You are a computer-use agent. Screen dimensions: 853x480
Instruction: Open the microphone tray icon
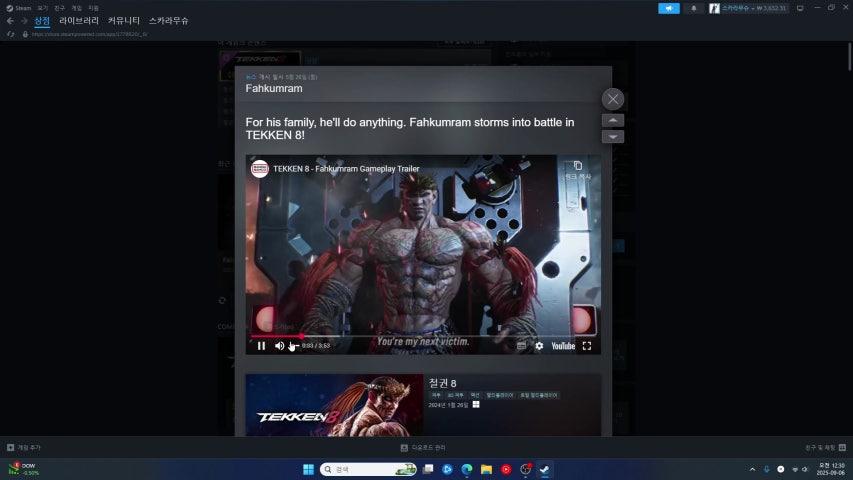(x=767, y=469)
